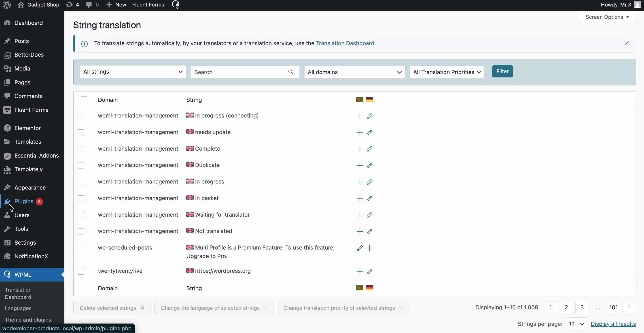Open the Fluent Forms admin bar menu
Viewport: 644px width, 333px height.
148,4
